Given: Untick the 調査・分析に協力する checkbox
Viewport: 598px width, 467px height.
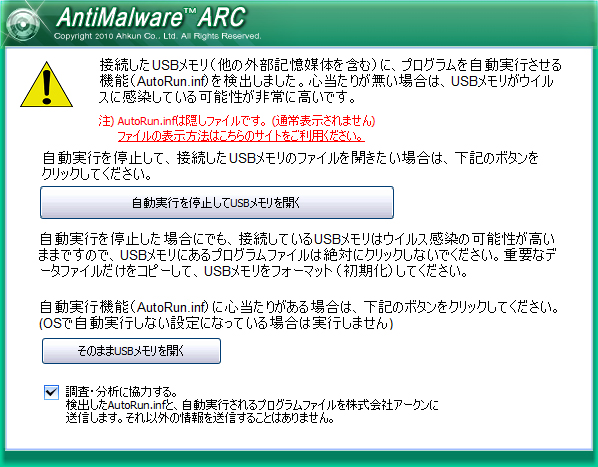Looking at the screenshot, I should click(x=51, y=392).
